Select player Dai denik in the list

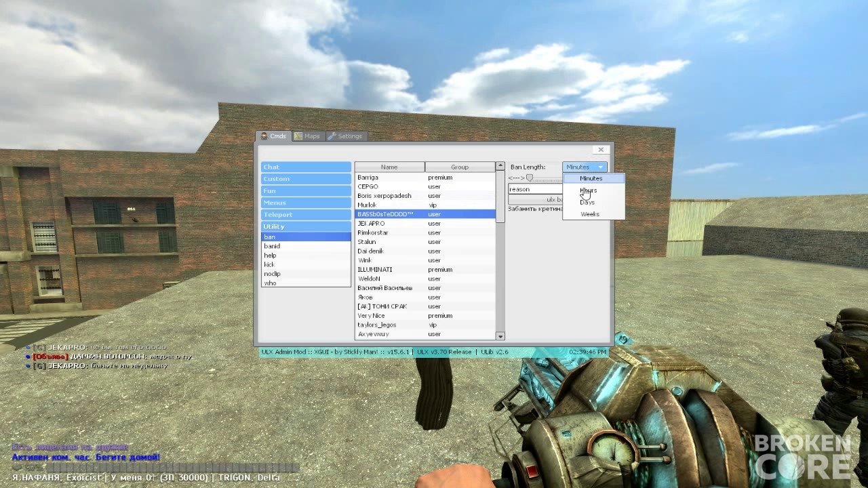[425, 251]
